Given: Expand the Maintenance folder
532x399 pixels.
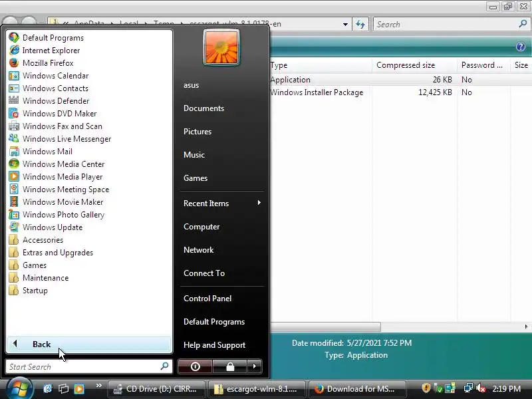Looking at the screenshot, I should coord(39,278).
